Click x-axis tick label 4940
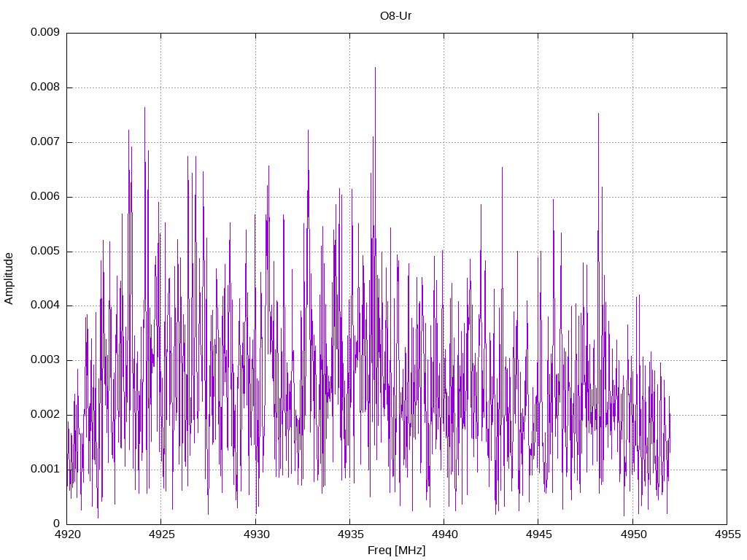Image resolution: width=747 pixels, height=560 pixels. click(445, 534)
